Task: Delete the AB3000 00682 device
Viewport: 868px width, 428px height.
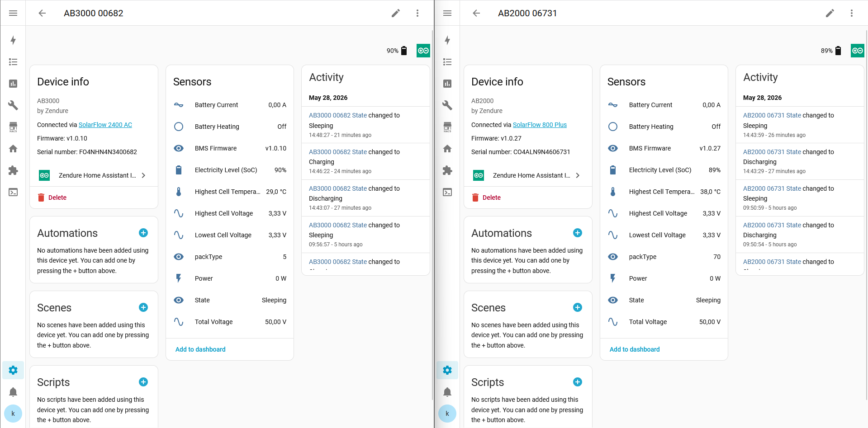Action: click(52, 198)
